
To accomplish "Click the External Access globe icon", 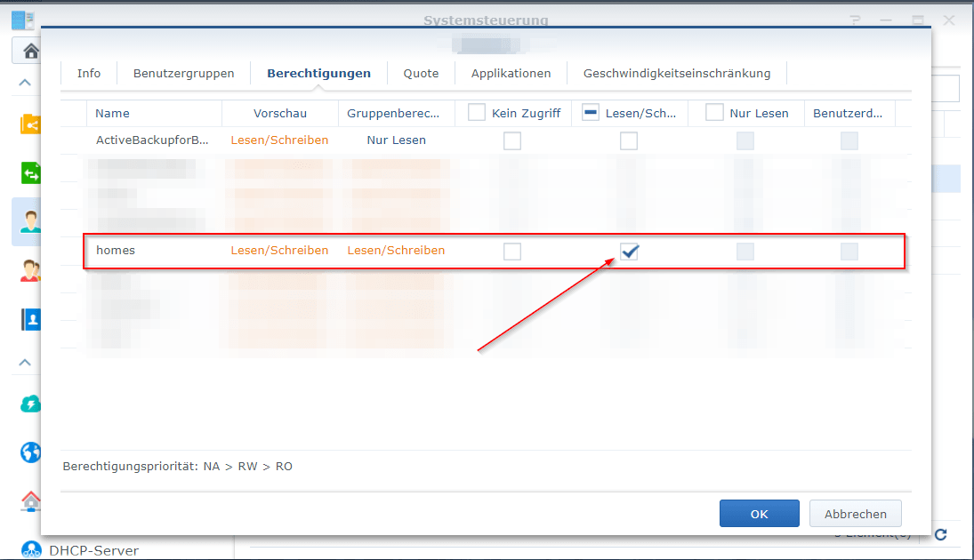I will (29, 452).
